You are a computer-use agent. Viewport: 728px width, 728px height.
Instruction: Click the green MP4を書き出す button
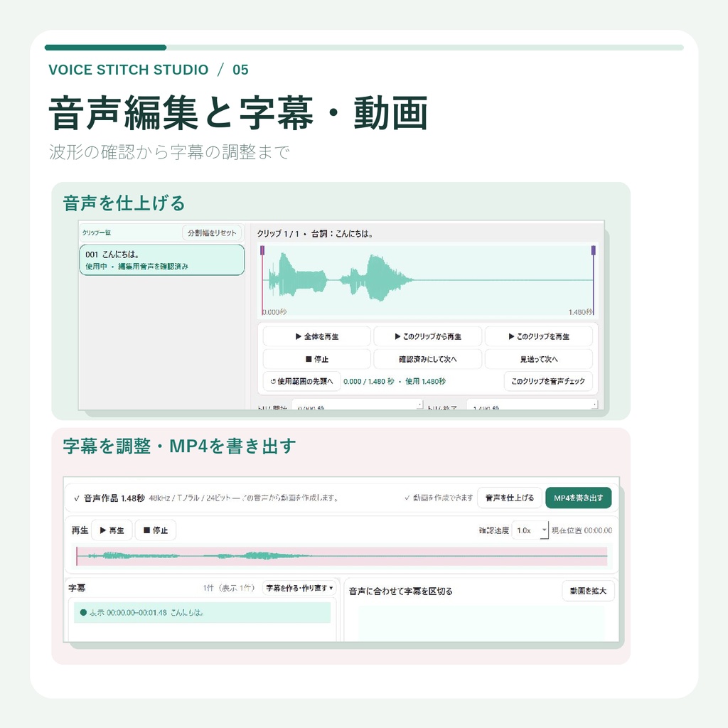[578, 498]
